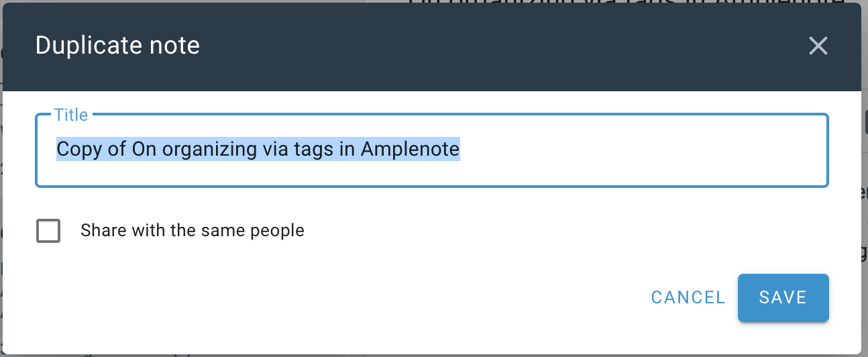Cancel duplicating the note
Image resolution: width=868 pixels, height=357 pixels.
(x=688, y=297)
